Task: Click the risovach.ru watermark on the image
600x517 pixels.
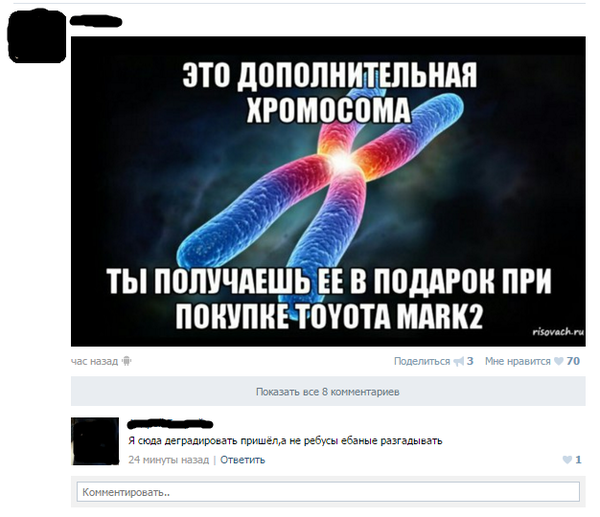Action: pyautogui.click(x=558, y=332)
